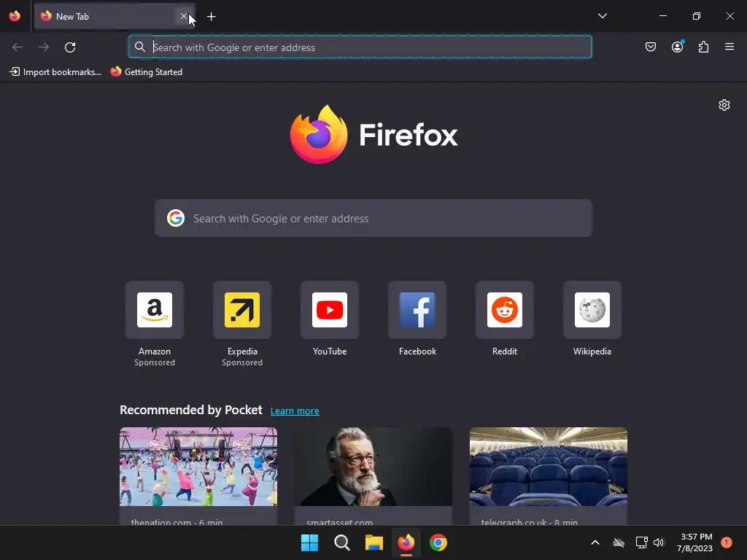Open the network tray icon
Screen dimensions: 747x560
pos(641,542)
